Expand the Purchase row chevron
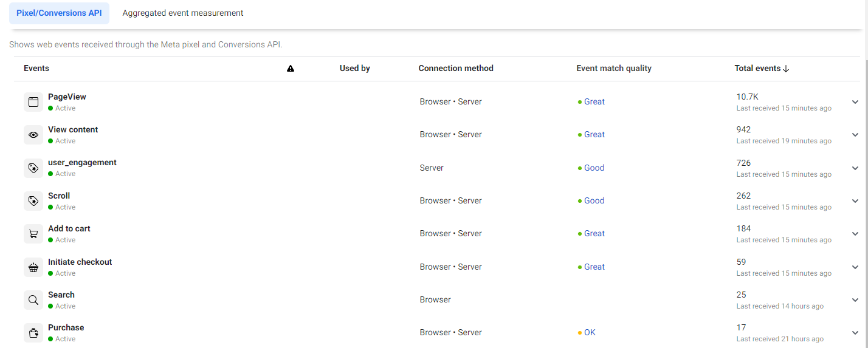This screenshot has width=868, height=348. 855,333
